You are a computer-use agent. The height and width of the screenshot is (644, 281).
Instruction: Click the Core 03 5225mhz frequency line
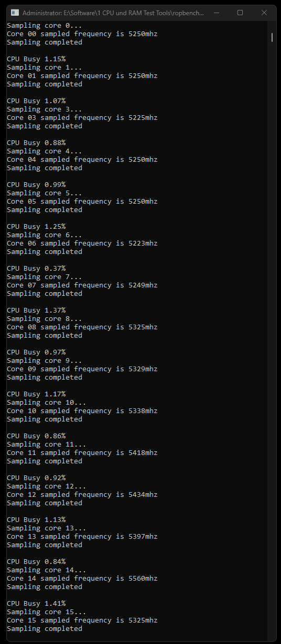click(x=82, y=118)
